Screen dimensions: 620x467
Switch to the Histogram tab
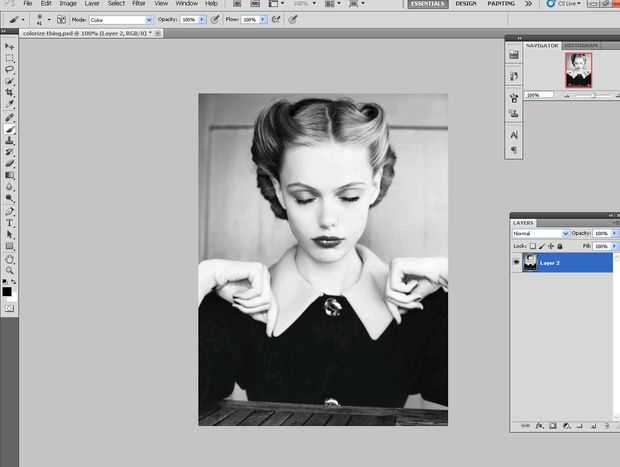[x=580, y=45]
